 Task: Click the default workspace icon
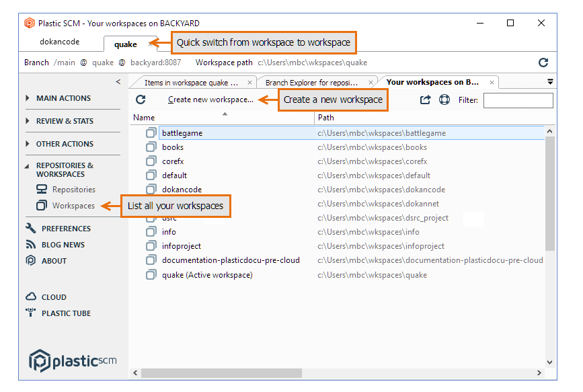coord(151,175)
